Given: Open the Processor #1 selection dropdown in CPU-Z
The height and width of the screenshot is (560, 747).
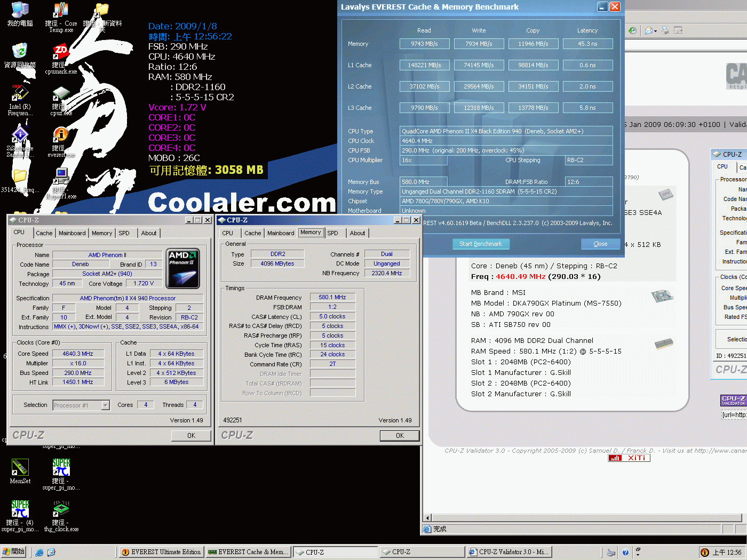Looking at the screenshot, I should 105,405.
